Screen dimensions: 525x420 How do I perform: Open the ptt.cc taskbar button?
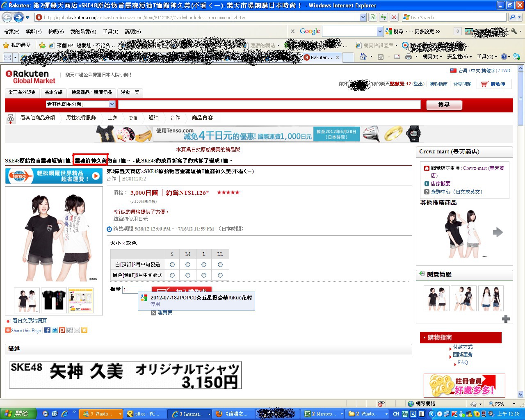point(146,414)
